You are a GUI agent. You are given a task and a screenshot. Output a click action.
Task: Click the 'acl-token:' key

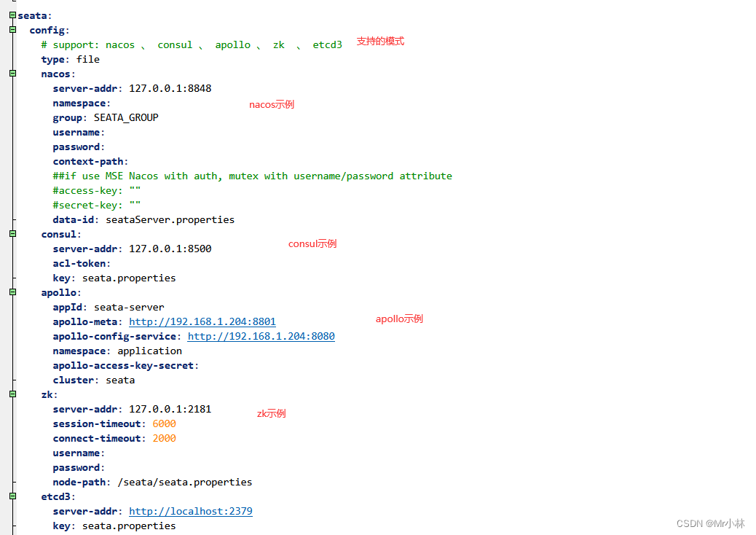click(x=82, y=263)
